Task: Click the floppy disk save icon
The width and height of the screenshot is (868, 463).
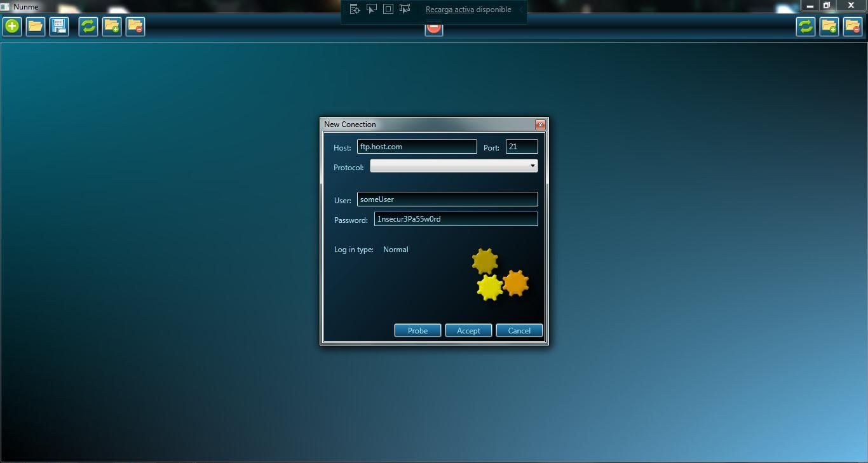Action: 59,27
